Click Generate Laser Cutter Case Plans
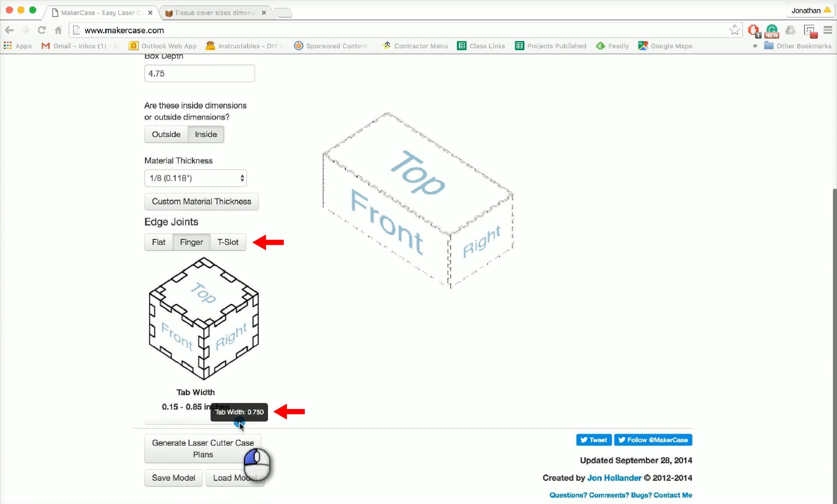 [202, 449]
